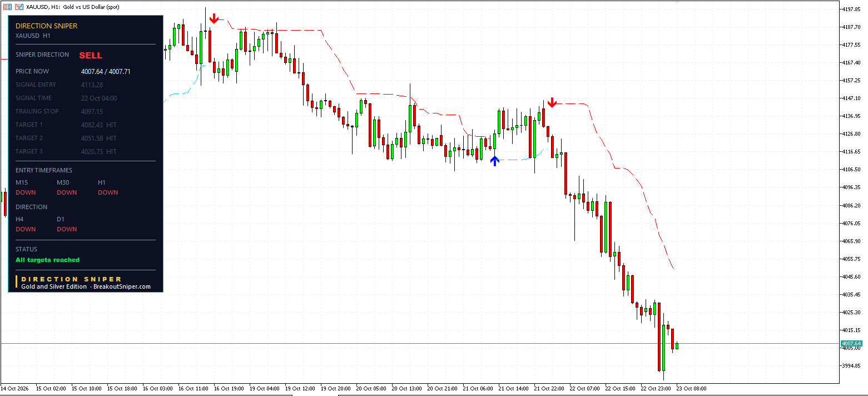
Task: Click the STATUS section label
Action: [x=27, y=250]
